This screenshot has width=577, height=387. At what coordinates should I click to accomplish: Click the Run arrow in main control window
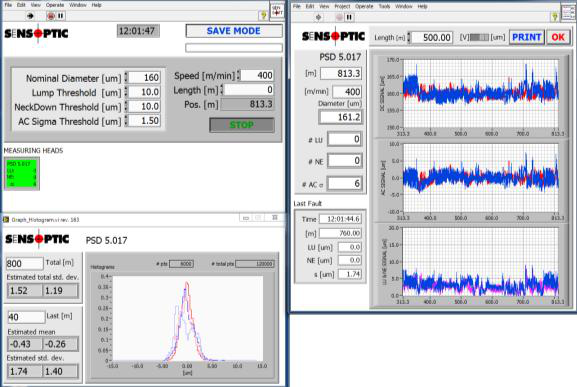[x=31, y=16]
